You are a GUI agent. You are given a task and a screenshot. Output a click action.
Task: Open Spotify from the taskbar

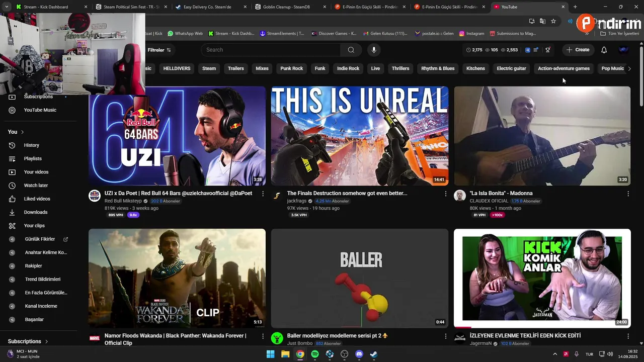pos(315,354)
